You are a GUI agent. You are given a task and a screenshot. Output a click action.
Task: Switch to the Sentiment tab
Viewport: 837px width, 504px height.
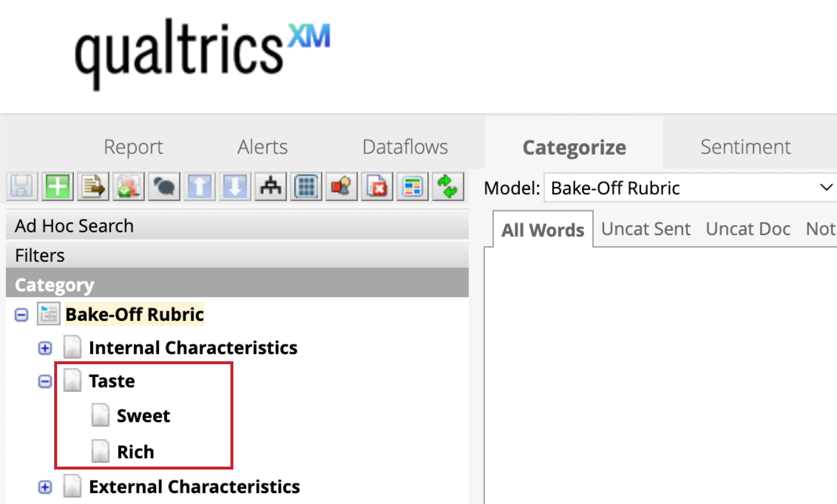point(745,146)
